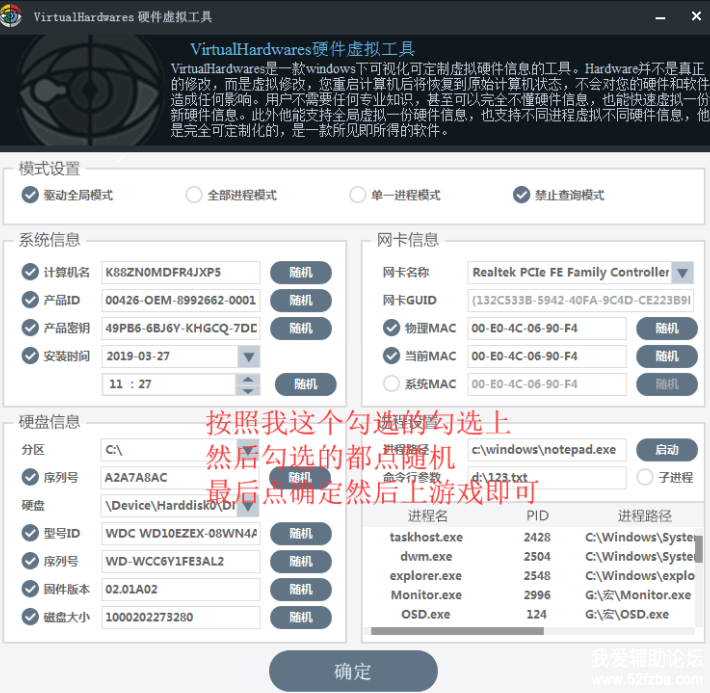Edit the 物理MAC address field

click(547, 328)
